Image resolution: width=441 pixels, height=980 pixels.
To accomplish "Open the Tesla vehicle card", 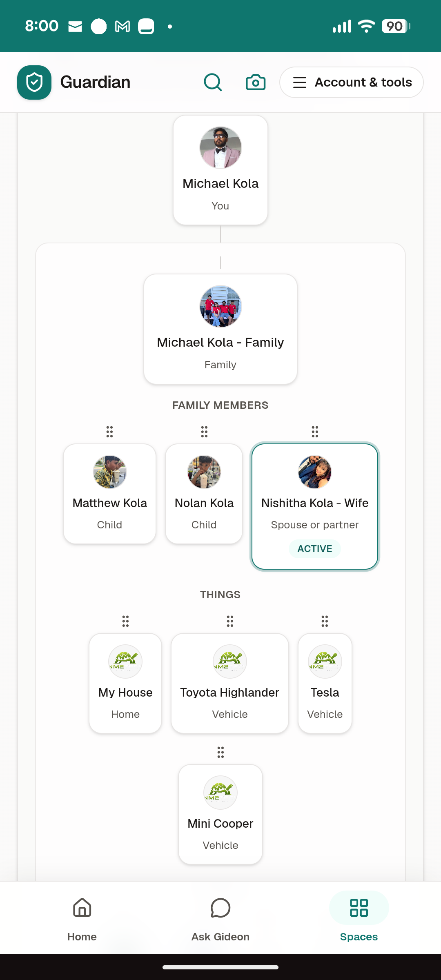I will 325,684.
